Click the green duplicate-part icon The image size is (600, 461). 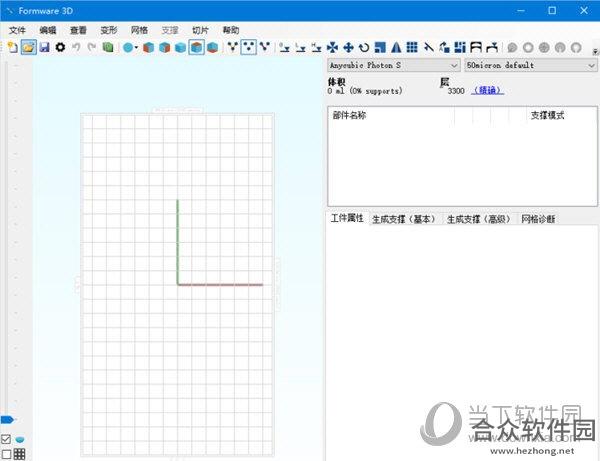pos(108,47)
